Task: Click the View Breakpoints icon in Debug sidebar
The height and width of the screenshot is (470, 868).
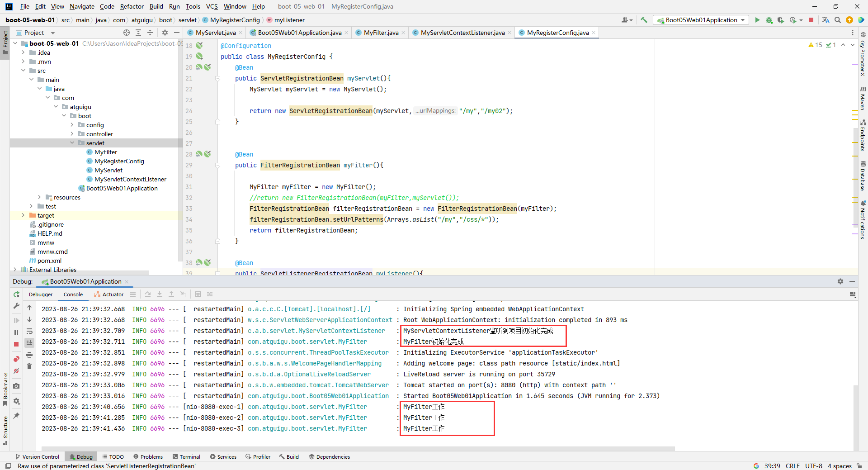Action: pyautogui.click(x=16, y=359)
